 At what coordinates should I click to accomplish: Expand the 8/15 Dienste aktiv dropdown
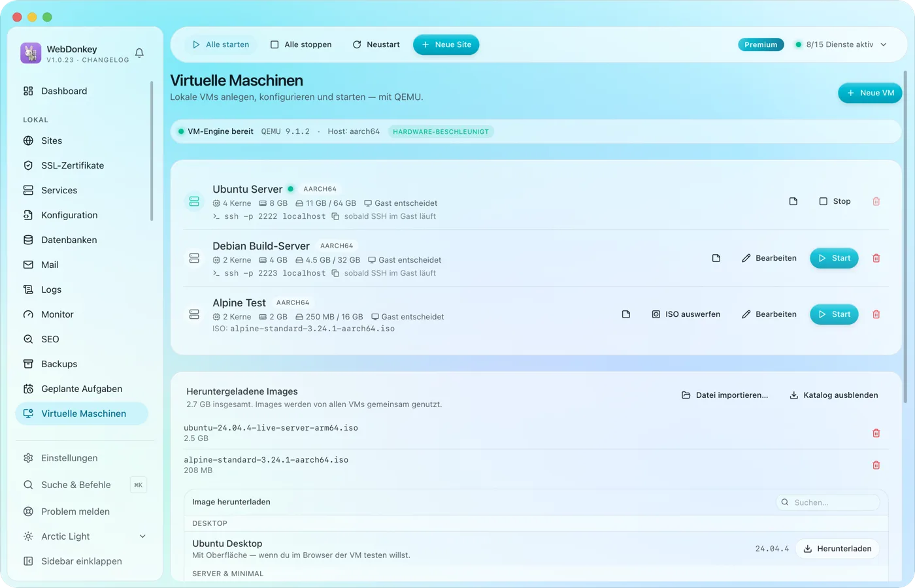(x=841, y=44)
